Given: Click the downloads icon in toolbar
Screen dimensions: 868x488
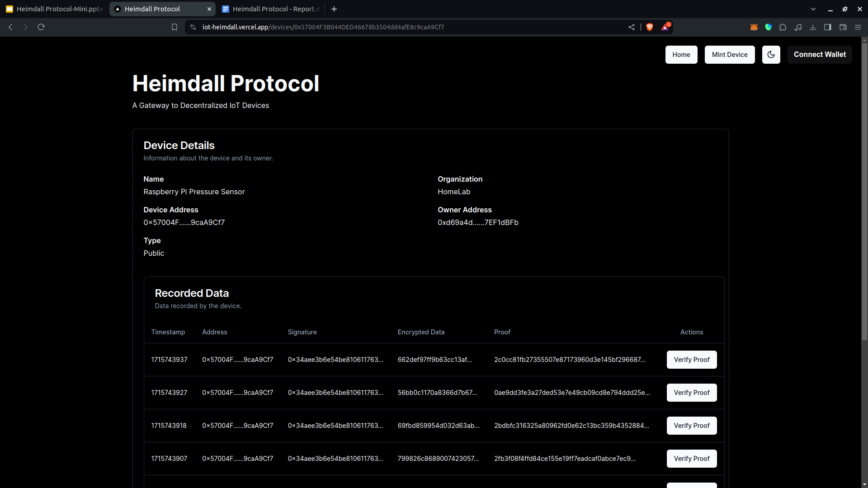Looking at the screenshot, I should [813, 27].
